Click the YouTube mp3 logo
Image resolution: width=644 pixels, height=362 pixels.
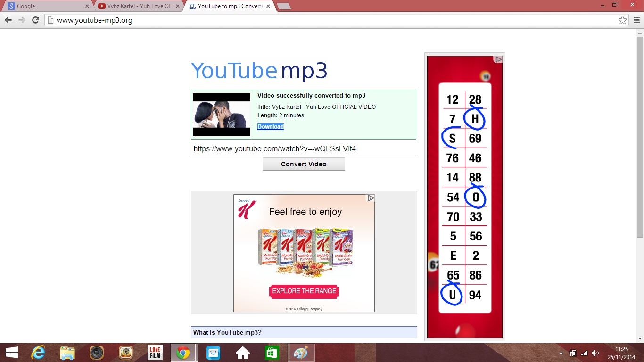click(259, 71)
